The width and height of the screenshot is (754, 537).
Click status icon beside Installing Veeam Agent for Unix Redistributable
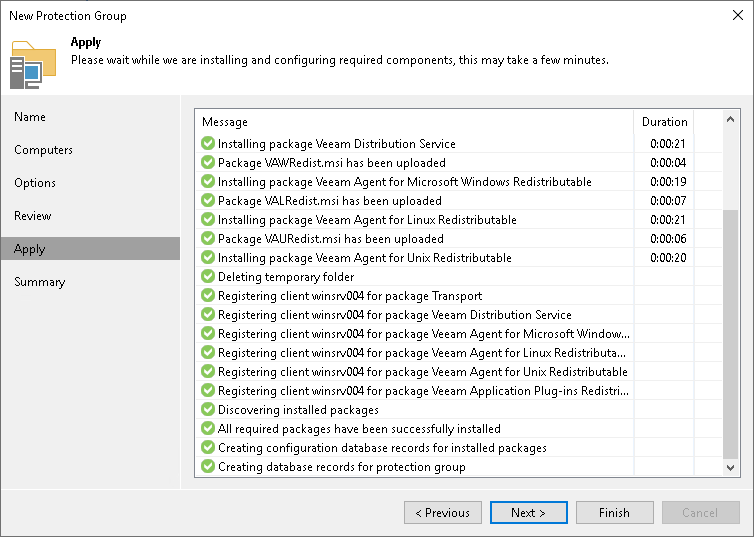208,257
